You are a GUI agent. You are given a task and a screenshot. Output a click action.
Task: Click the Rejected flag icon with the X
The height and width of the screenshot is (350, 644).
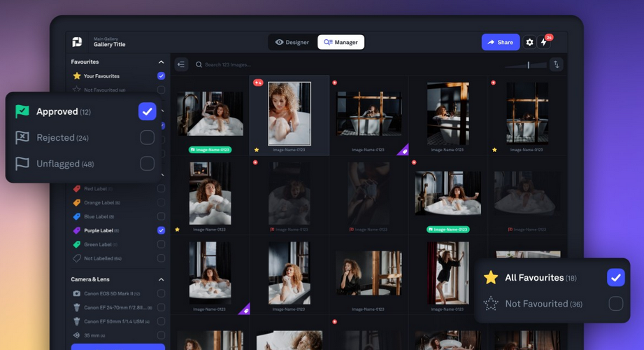pyautogui.click(x=22, y=137)
